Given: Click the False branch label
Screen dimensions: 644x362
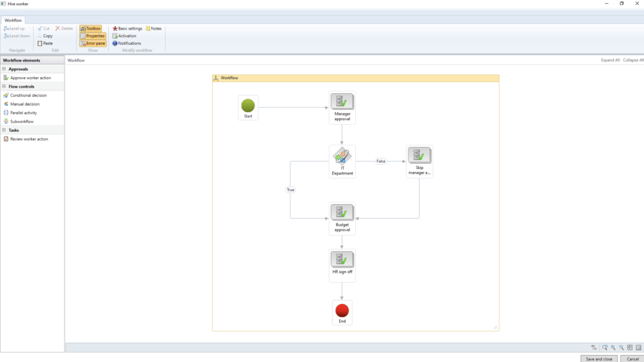Looking at the screenshot, I should [380, 161].
